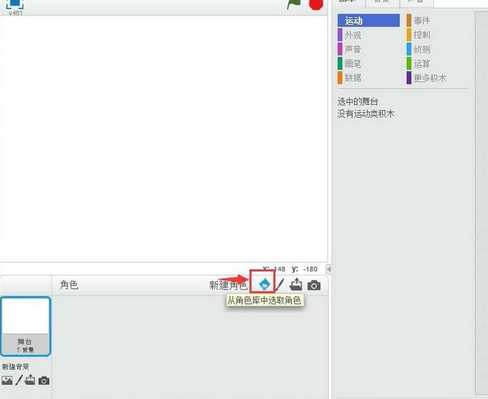The image size is (488, 399).
Task: Collapse stage with small arrow handle
Action: 329,269
